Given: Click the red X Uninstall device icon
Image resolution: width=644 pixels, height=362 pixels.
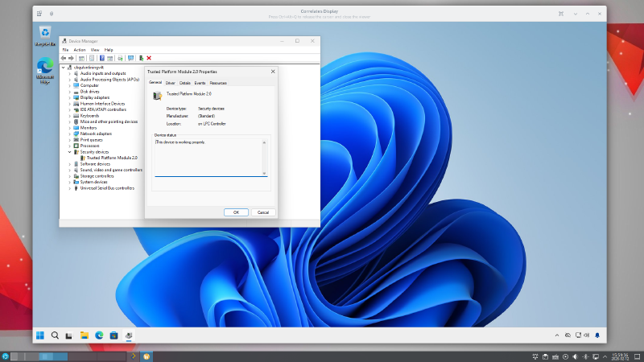Looking at the screenshot, I should (x=149, y=58).
